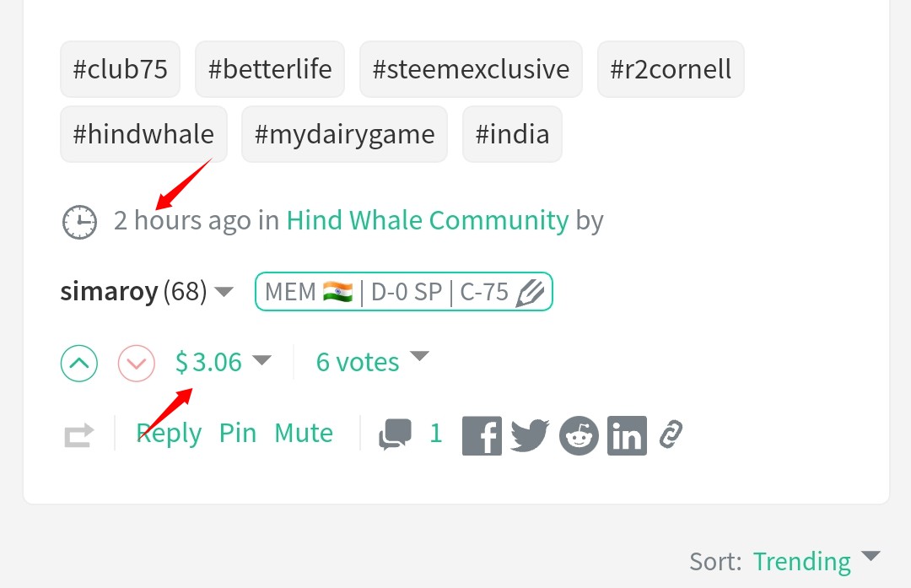
Task: Open the #mydairygame tag
Action: pos(344,134)
